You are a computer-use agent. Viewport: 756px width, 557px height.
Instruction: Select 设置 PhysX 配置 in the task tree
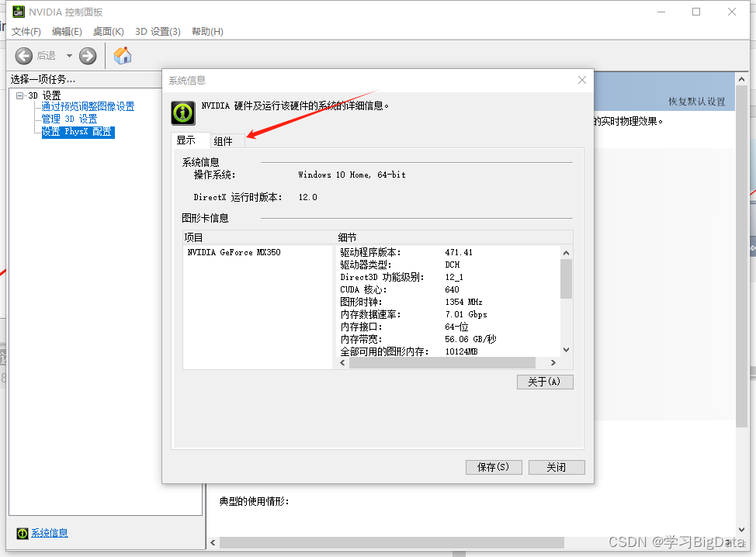click(x=78, y=132)
